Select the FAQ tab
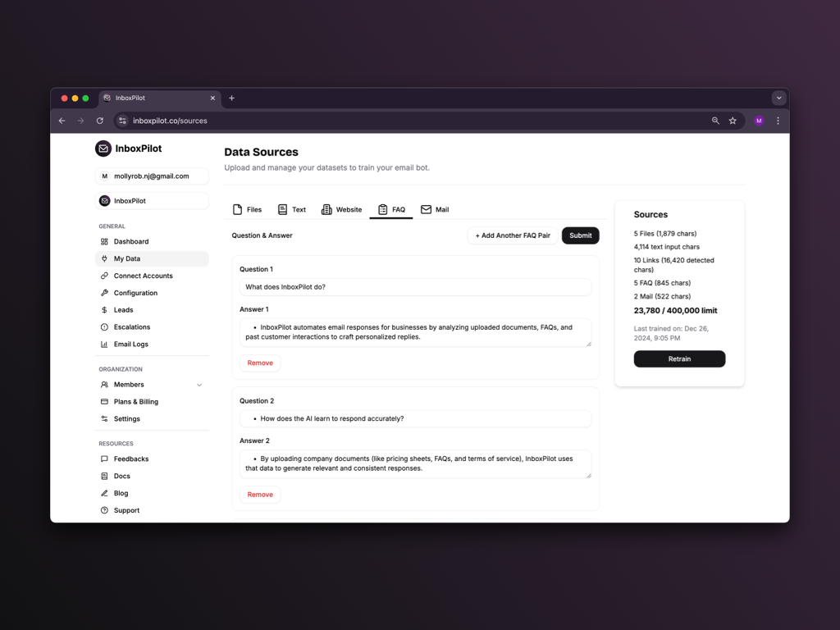 click(391, 209)
